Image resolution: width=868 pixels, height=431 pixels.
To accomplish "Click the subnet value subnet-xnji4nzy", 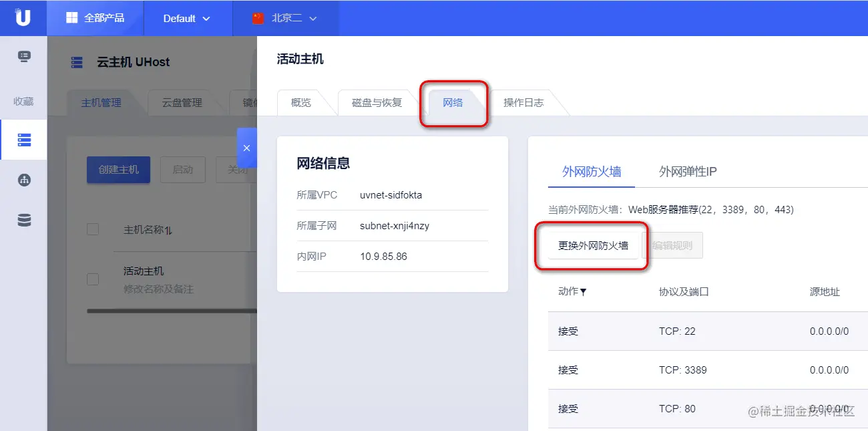I will coord(395,226).
